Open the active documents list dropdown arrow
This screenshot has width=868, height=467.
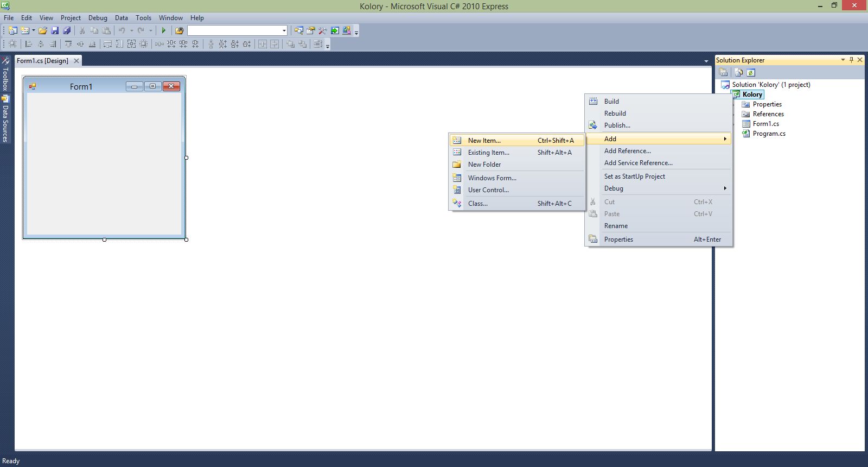tap(706, 61)
